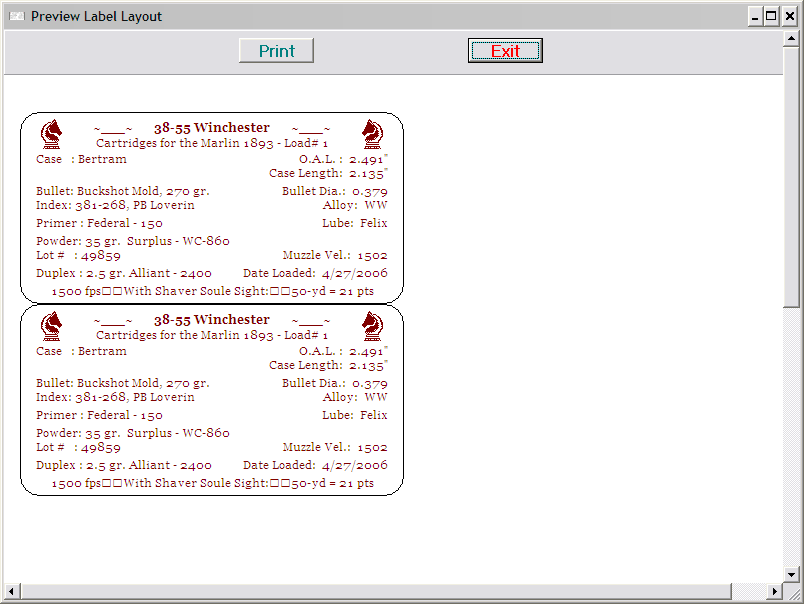Click top label 'Bullet Dia.: 0.379' text

pyautogui.click(x=334, y=191)
